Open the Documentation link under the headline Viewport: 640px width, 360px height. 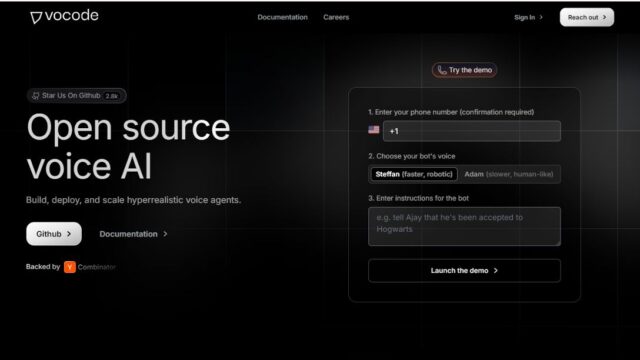[x=133, y=234]
